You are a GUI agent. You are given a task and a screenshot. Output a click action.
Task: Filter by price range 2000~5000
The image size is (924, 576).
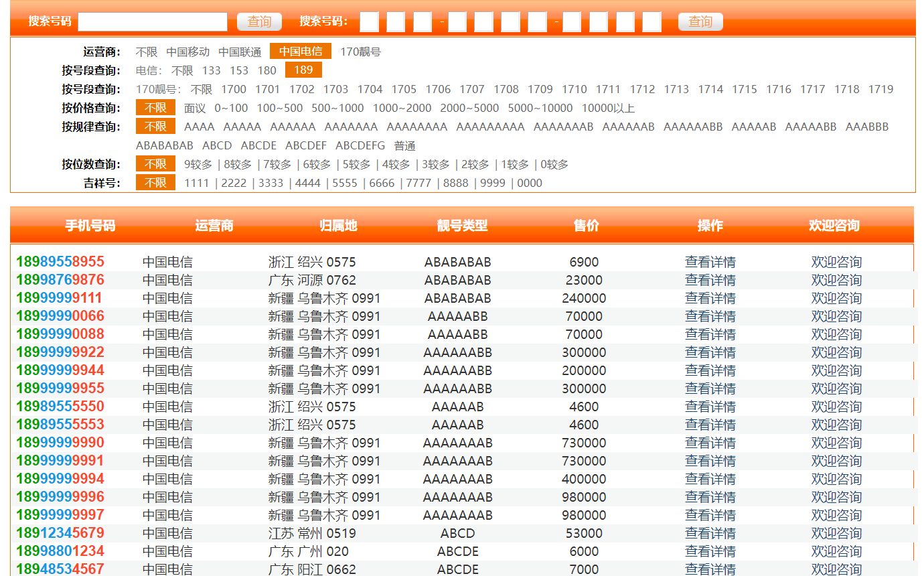click(x=469, y=108)
